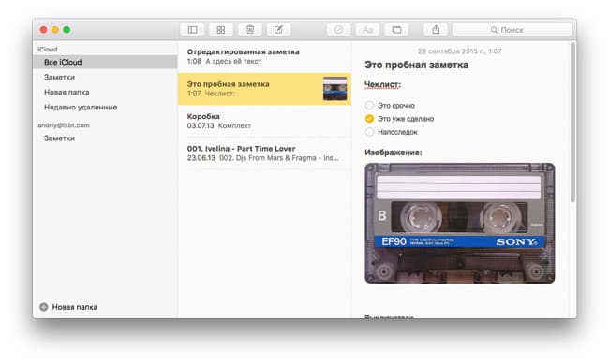Viewport: 609px width, 364px height.
Task: Open the share menu icon
Action: coord(436,30)
